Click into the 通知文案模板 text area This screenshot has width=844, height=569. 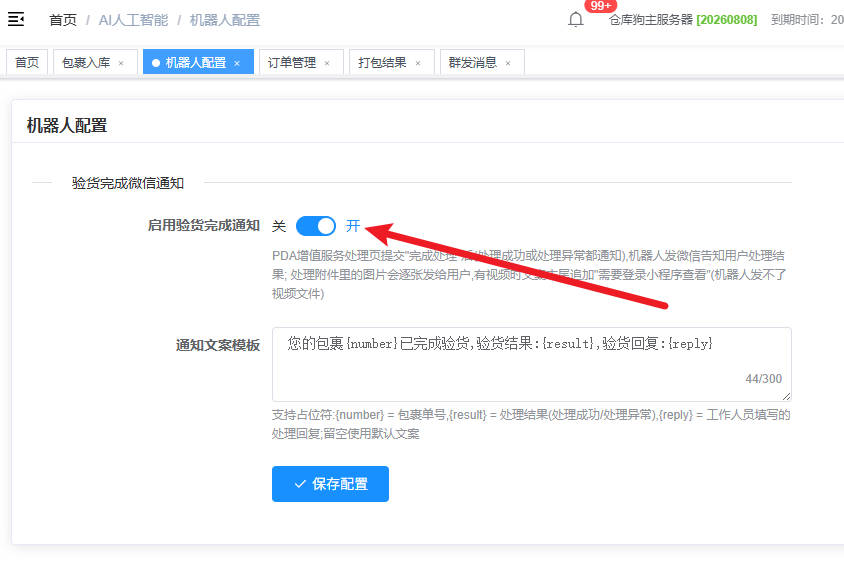coord(531,364)
